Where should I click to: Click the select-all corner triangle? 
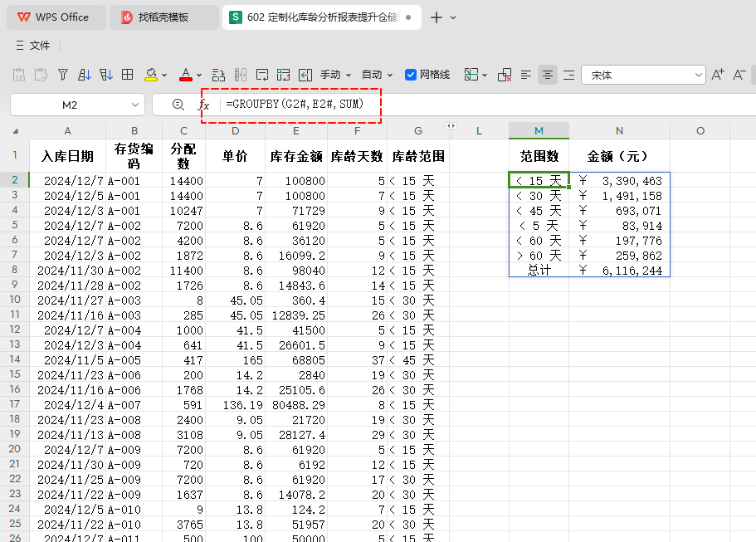(x=16, y=131)
